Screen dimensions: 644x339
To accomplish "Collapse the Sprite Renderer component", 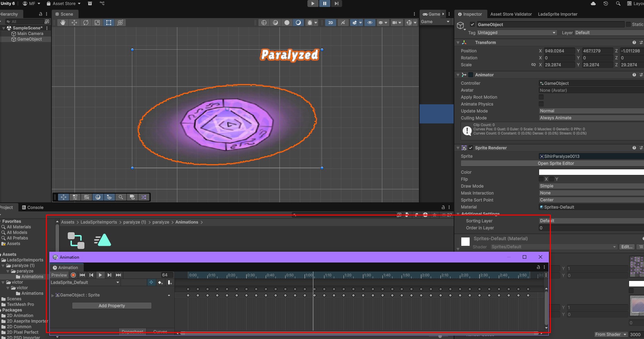I will [458, 148].
